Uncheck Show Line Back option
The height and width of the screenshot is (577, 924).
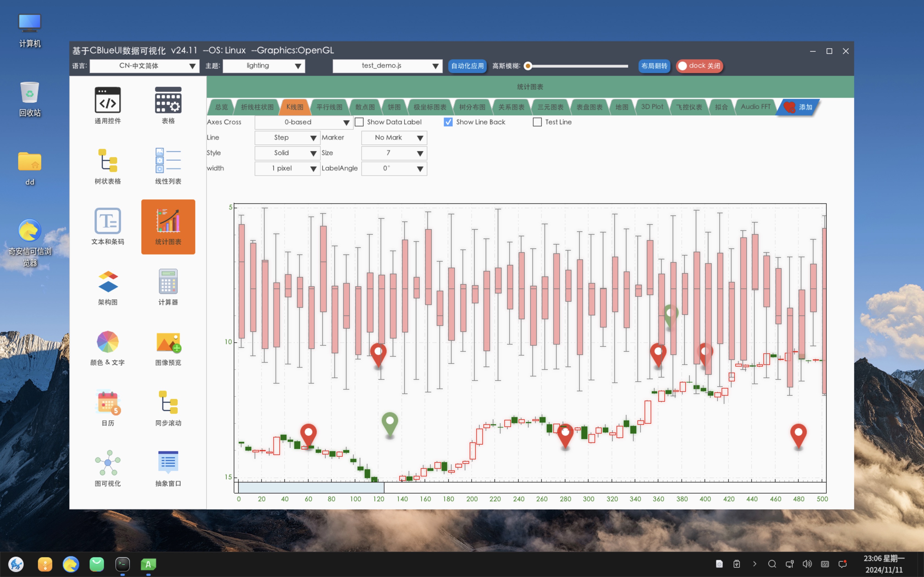pos(448,122)
